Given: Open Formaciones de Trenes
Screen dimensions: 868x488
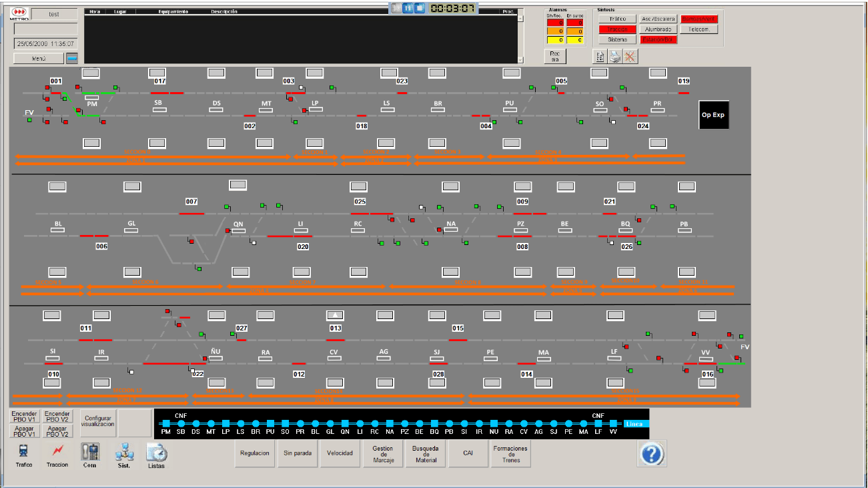Looking at the screenshot, I should tap(510, 454).
